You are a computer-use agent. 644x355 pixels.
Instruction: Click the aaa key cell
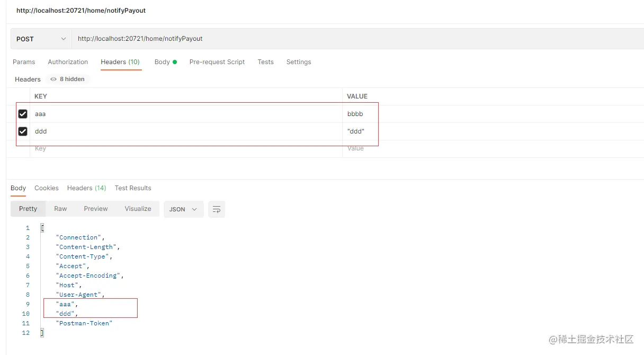[x=186, y=114]
